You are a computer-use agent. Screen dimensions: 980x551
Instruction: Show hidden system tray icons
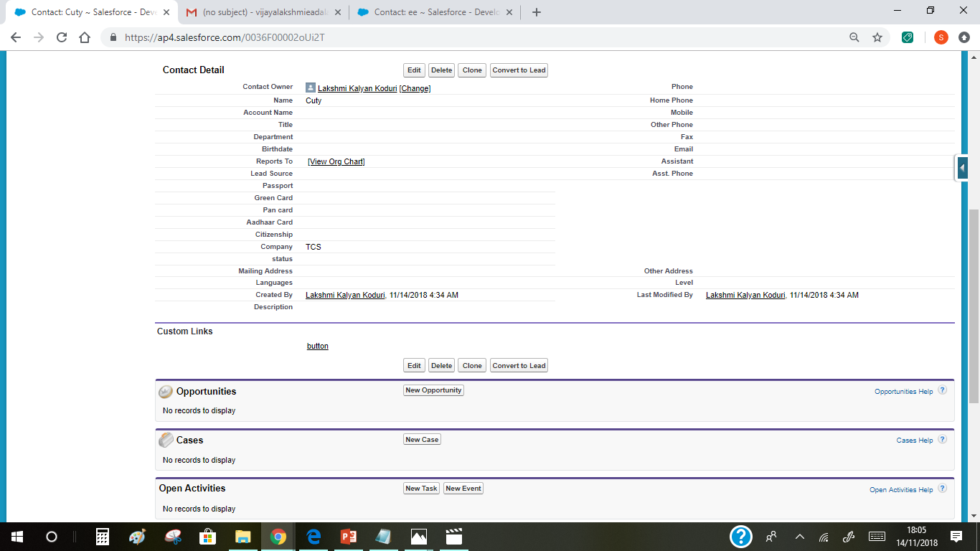[x=800, y=537]
